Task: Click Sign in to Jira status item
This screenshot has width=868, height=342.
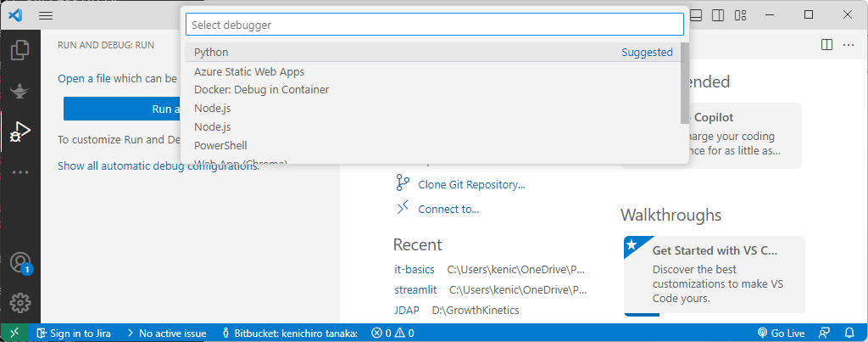Action: (74, 334)
